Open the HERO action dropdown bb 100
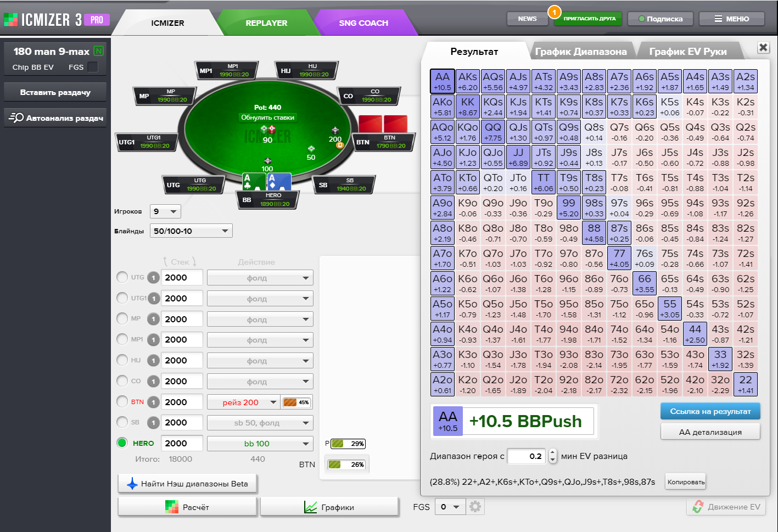 tap(260, 444)
